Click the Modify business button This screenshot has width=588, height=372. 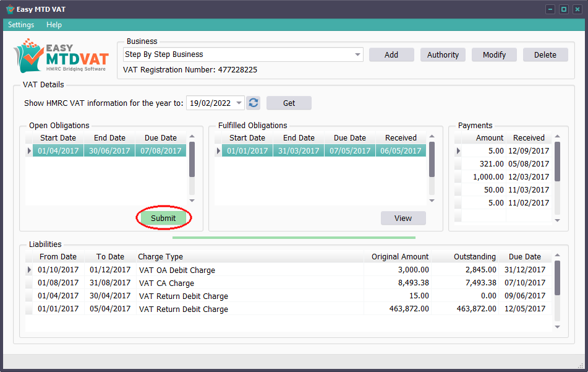(494, 55)
